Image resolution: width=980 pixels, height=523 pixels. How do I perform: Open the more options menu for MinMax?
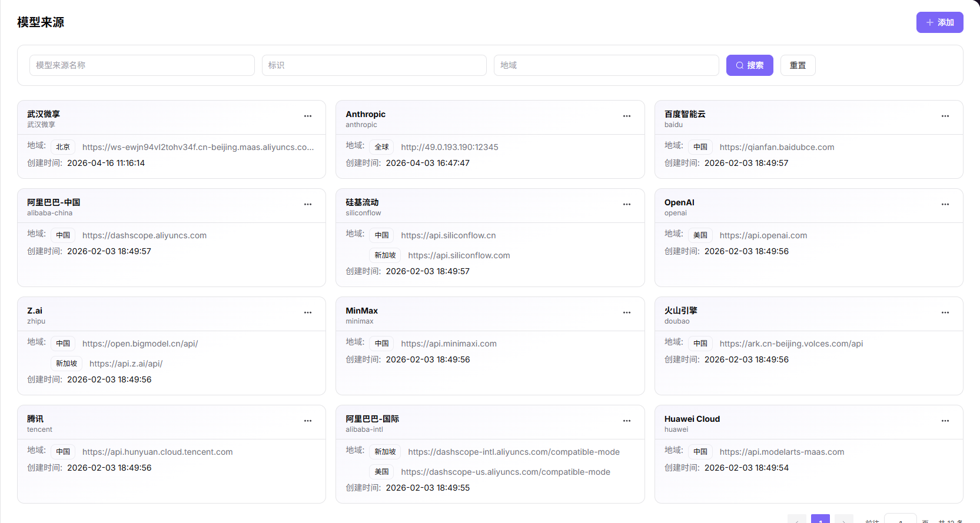[627, 312]
